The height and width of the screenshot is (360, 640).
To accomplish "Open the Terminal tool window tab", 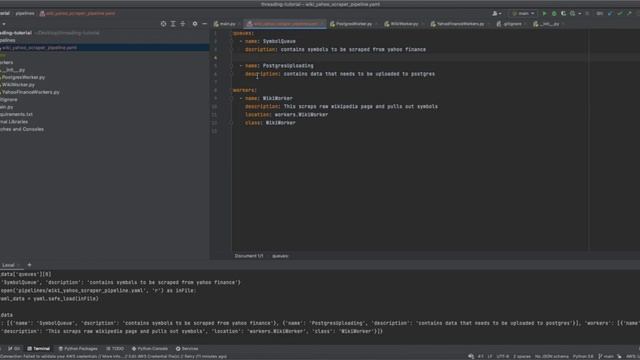I will 39,349.
